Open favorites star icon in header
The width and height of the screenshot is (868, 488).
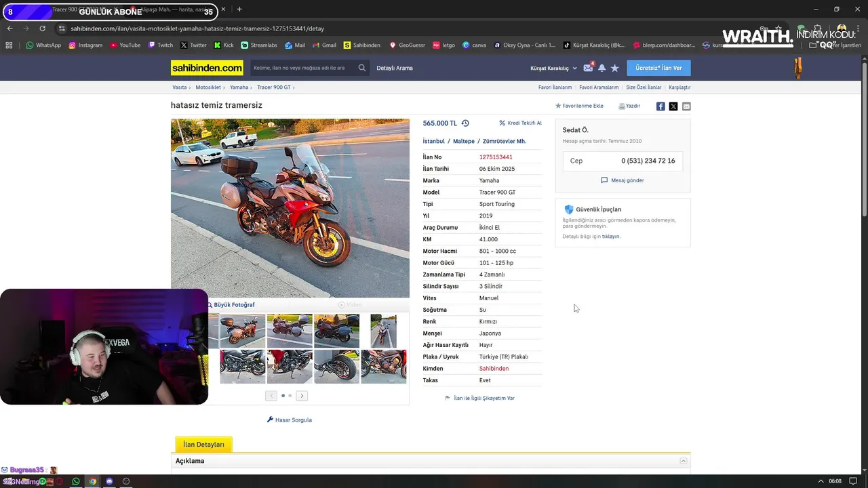(615, 68)
